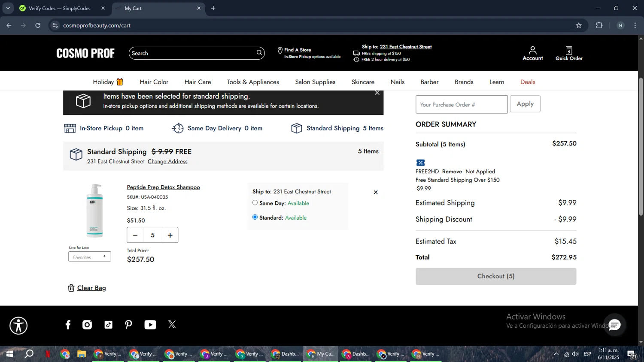Click the search magnifier icon

[x=259, y=53]
